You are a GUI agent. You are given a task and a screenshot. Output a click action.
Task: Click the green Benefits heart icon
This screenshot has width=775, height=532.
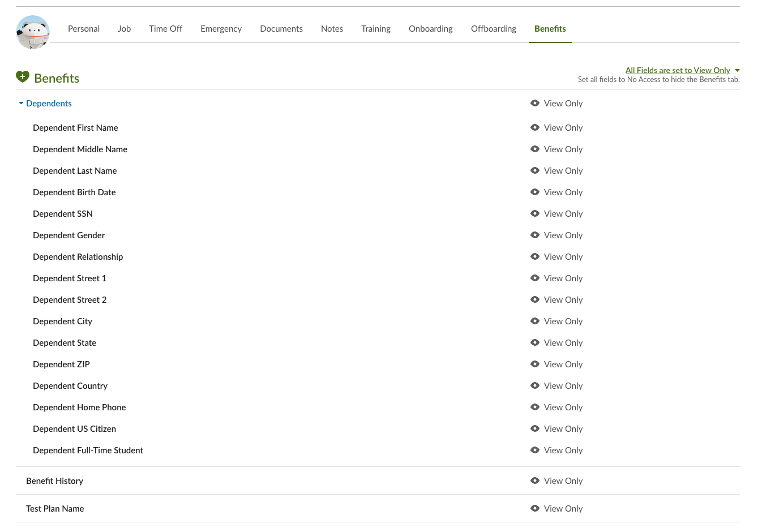23,76
